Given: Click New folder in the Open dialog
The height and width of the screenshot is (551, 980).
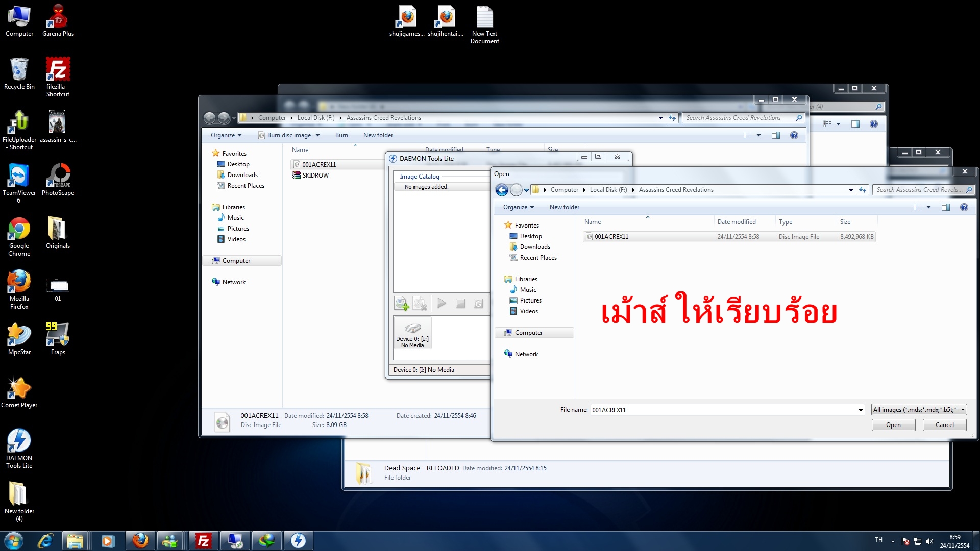Looking at the screenshot, I should tap(564, 207).
